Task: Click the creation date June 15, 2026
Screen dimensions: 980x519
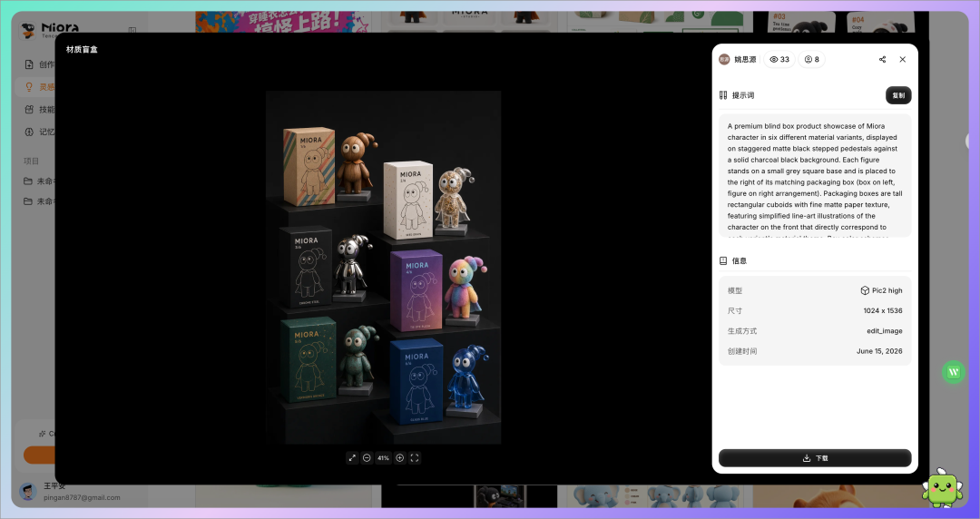Action: pyautogui.click(x=879, y=351)
